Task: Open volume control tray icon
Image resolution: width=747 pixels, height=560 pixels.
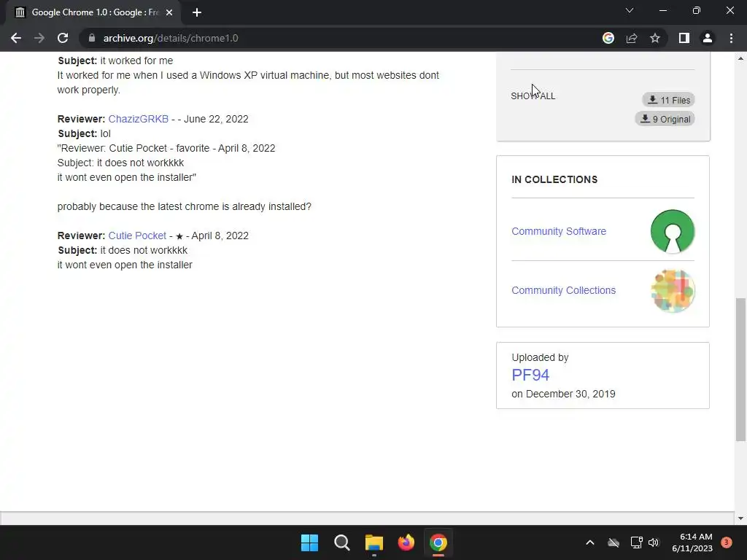Action: [653, 542]
